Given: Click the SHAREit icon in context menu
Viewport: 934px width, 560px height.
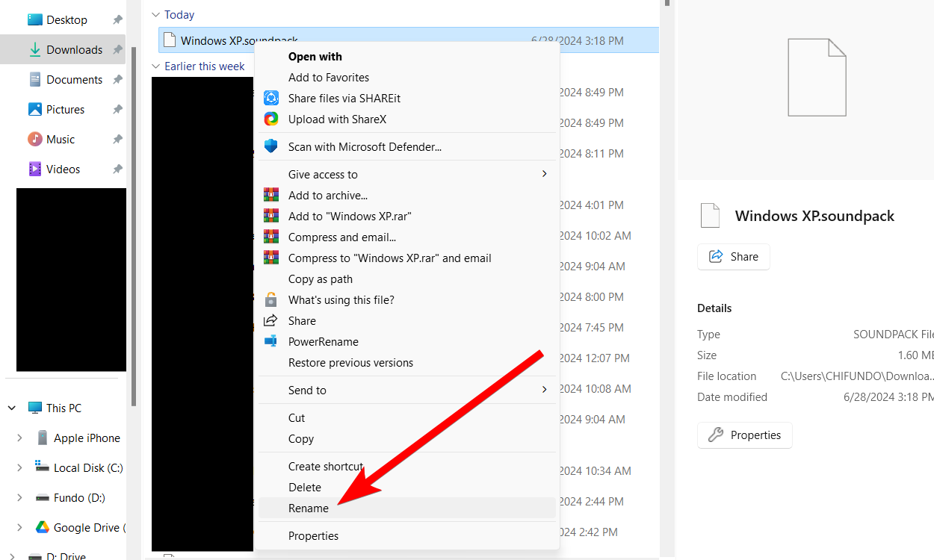Looking at the screenshot, I should (271, 98).
